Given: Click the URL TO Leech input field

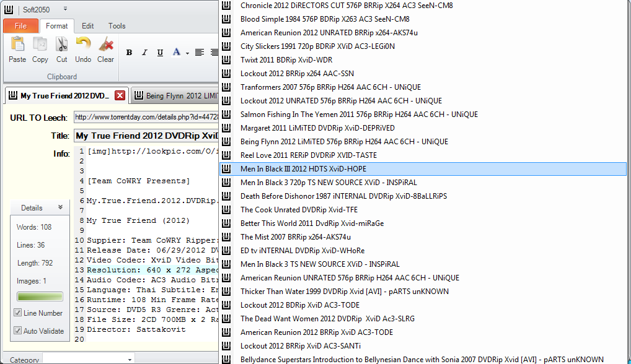Looking at the screenshot, I should [x=146, y=117].
